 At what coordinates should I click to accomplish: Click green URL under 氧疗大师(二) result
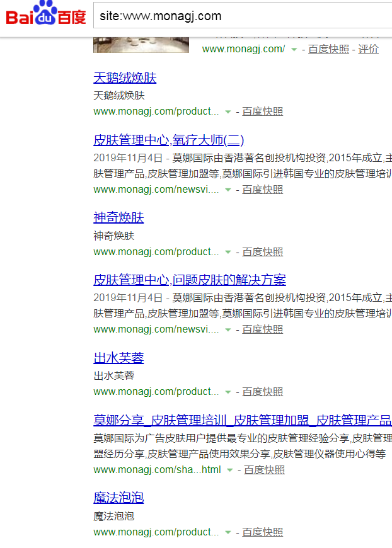(x=156, y=190)
